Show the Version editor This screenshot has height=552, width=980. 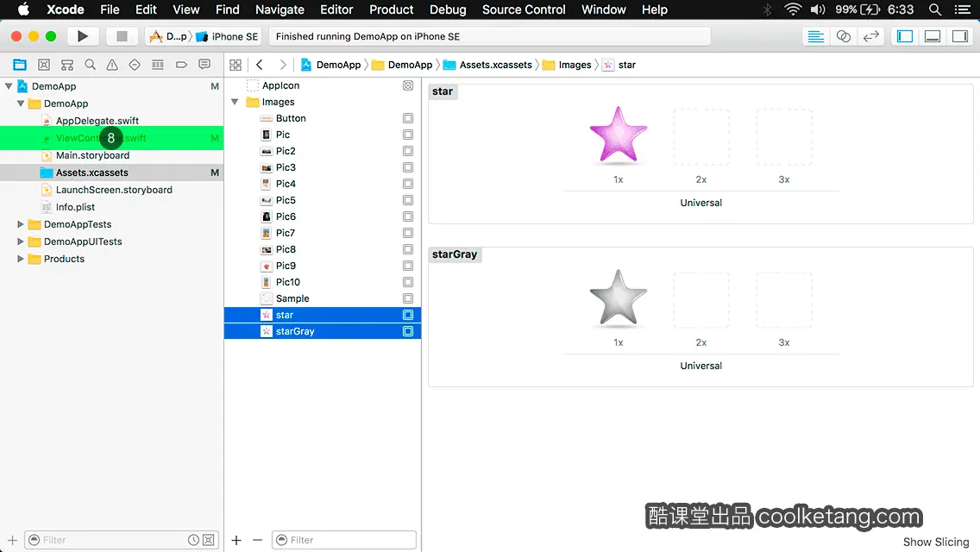(870, 36)
